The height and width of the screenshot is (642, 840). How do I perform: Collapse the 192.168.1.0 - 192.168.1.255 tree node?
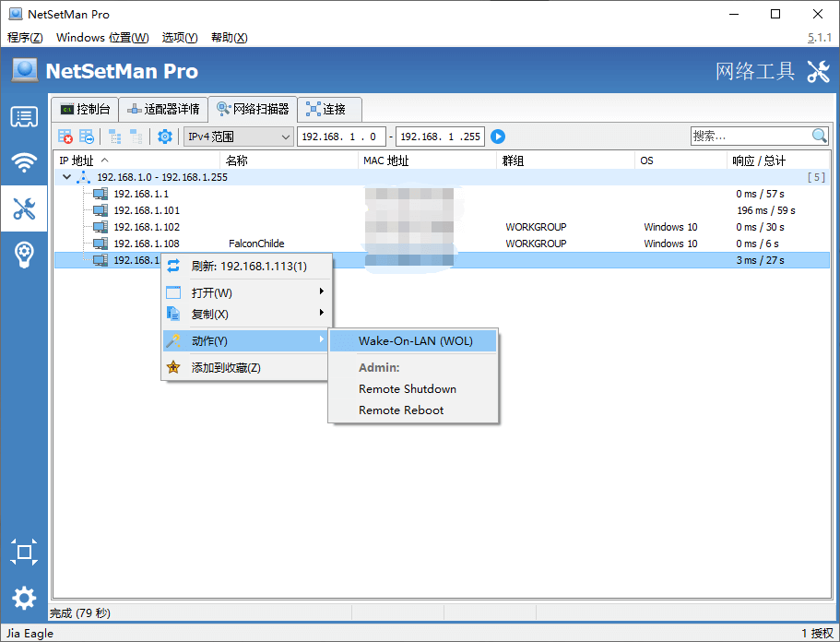tap(66, 177)
